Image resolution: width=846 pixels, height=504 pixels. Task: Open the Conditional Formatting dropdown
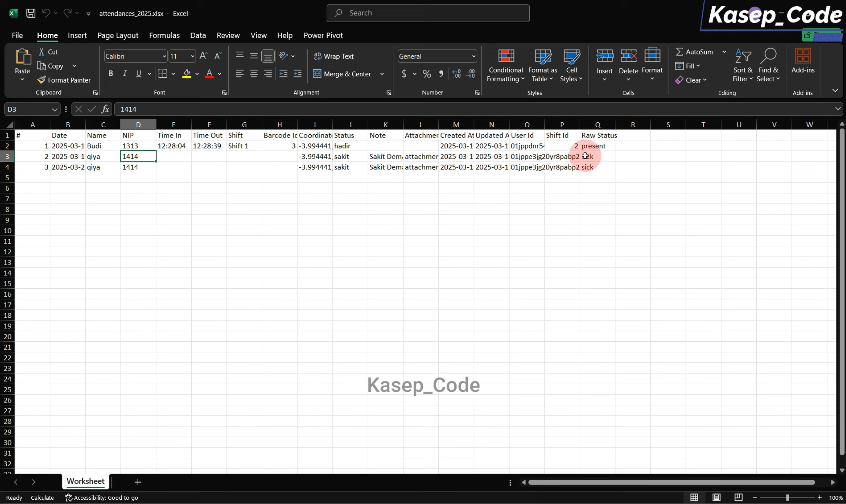[506, 65]
